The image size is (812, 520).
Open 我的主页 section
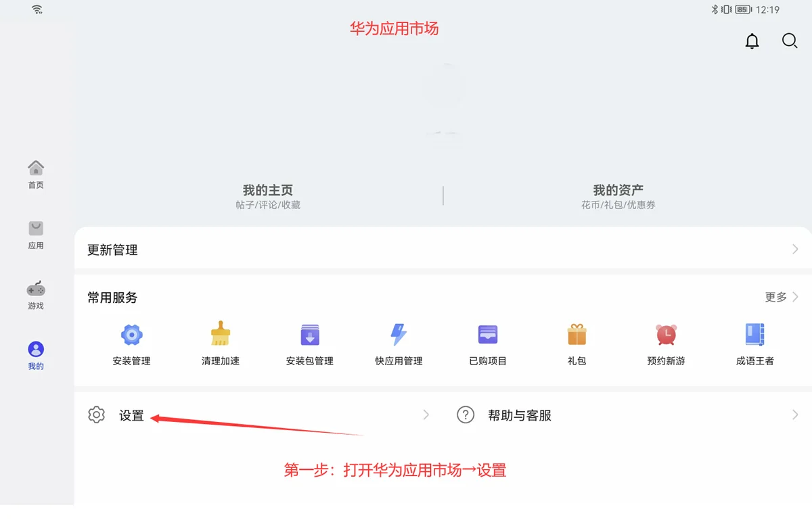point(268,196)
